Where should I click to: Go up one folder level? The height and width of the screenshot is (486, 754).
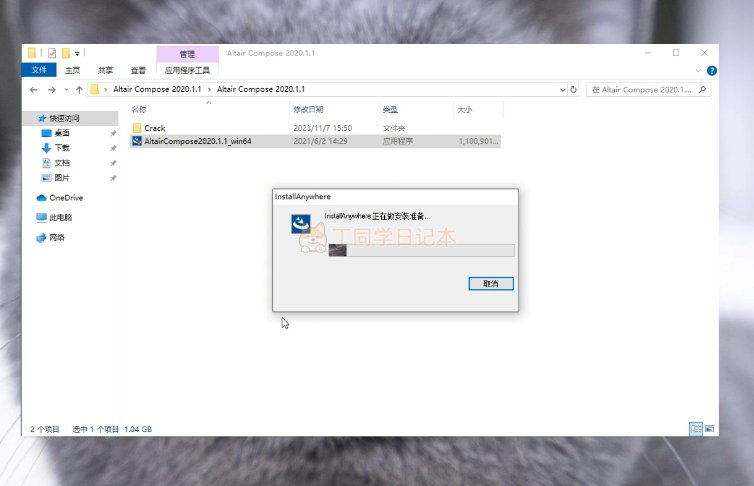79,89
